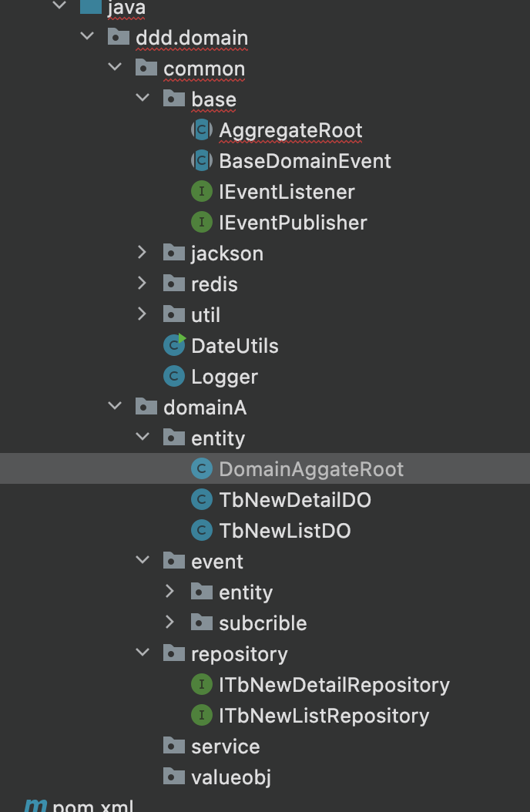Select the service package folder

coord(225,747)
